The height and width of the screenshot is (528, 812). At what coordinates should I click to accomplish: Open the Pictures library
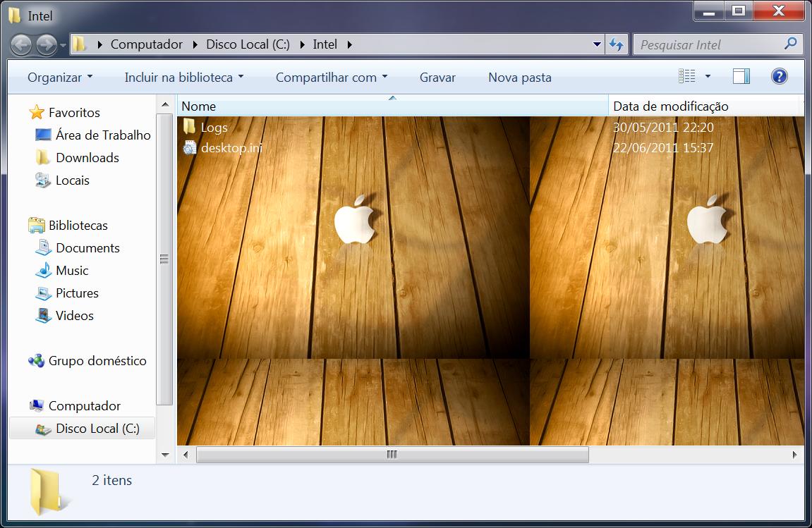click(x=77, y=293)
